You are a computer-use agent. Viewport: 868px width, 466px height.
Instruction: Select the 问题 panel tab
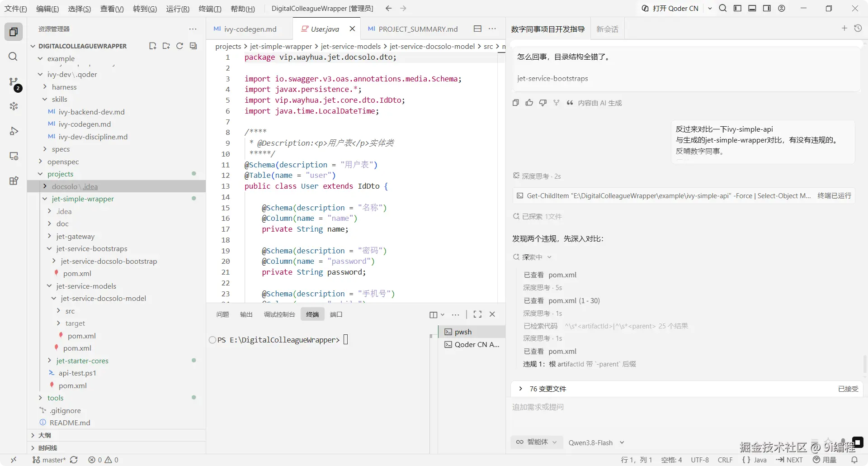click(x=222, y=314)
